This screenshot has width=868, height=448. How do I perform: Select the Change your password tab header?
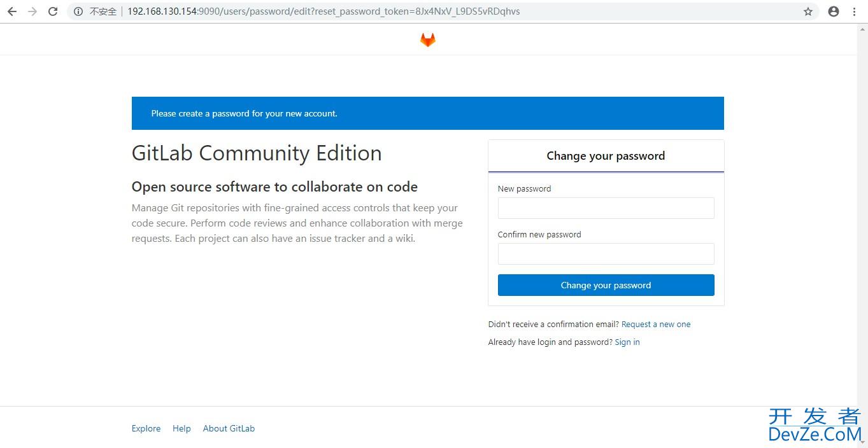(606, 156)
